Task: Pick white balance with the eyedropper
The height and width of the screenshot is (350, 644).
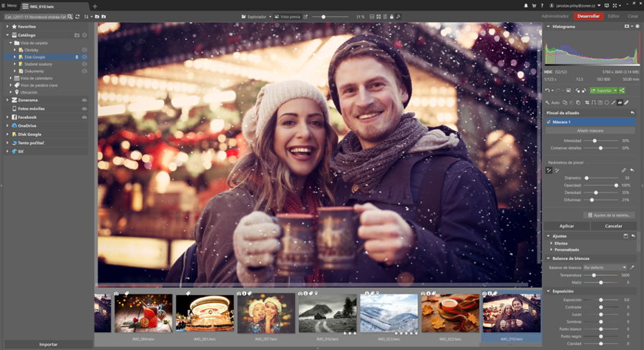Action: [632, 268]
